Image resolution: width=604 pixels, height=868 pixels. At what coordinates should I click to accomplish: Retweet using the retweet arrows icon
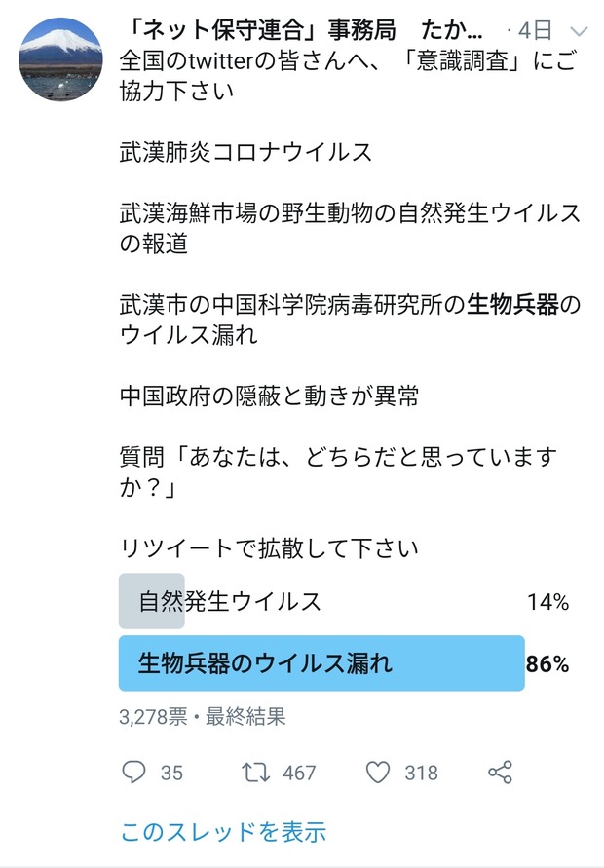(256, 773)
